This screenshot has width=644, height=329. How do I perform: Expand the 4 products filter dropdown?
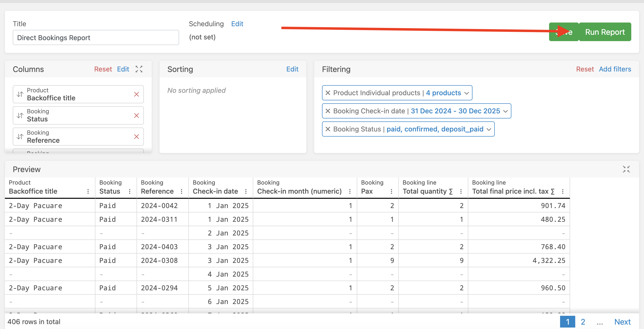point(466,93)
